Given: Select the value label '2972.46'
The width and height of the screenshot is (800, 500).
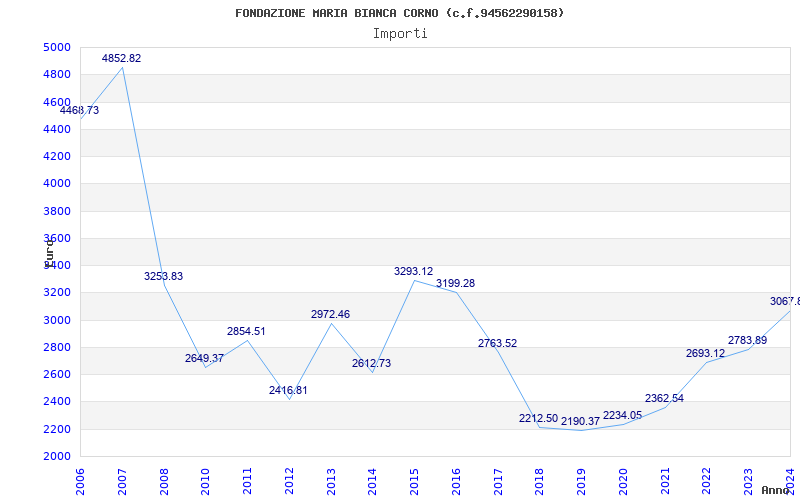Looking at the screenshot, I should [330, 314].
